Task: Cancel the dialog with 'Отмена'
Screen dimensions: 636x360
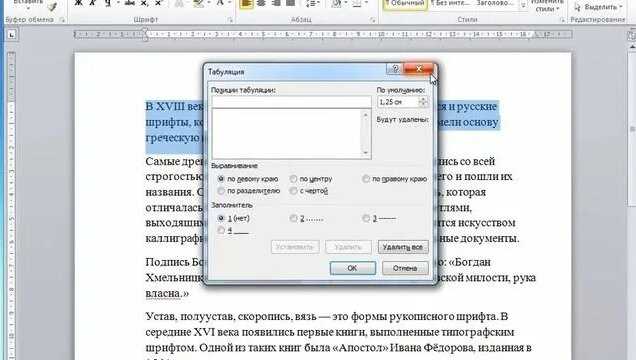Action: (x=405, y=268)
